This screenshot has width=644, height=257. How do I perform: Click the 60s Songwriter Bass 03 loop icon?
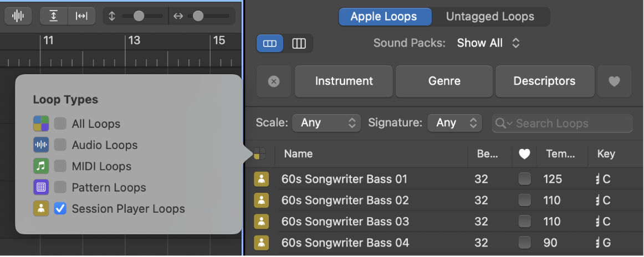click(262, 222)
